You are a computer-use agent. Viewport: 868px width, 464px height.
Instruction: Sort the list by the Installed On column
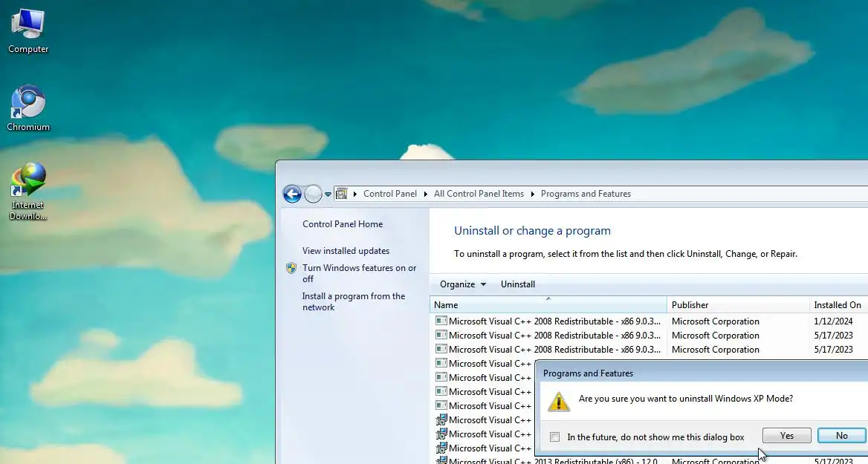tap(838, 304)
